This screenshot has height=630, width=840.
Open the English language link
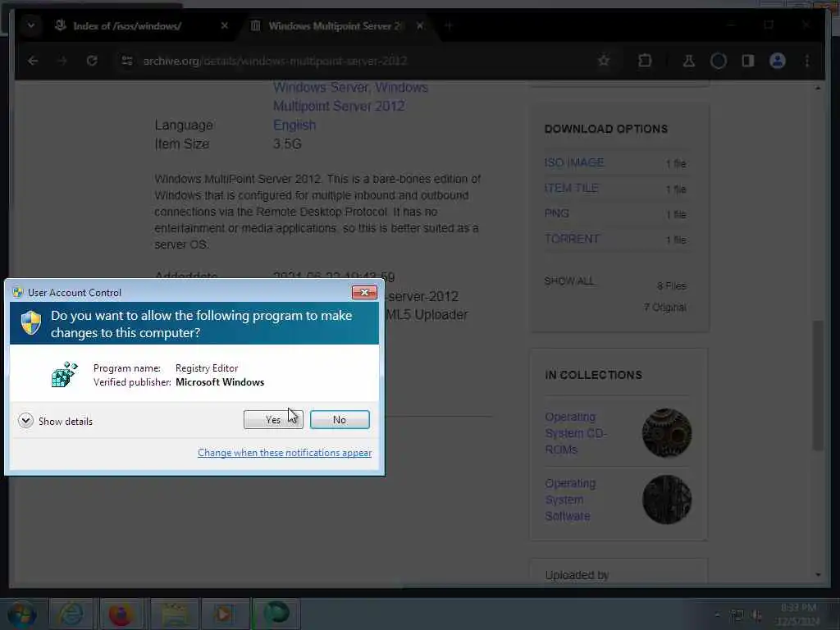tap(294, 125)
